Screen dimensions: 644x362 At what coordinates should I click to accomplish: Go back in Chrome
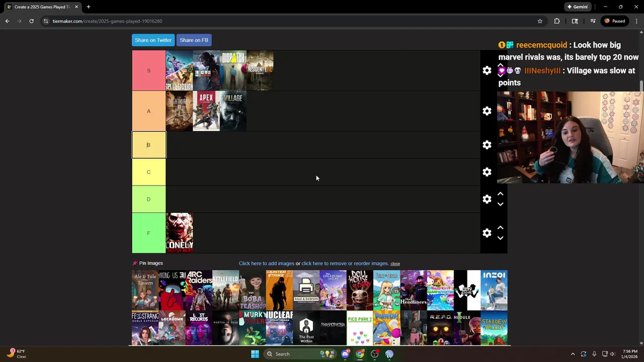7,21
